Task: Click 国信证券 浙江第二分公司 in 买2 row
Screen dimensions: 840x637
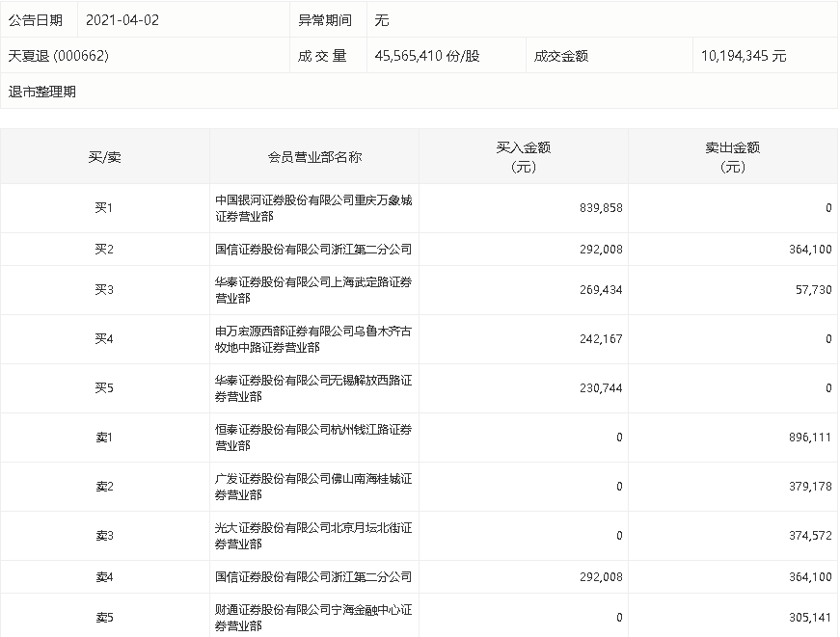Action: point(313,249)
